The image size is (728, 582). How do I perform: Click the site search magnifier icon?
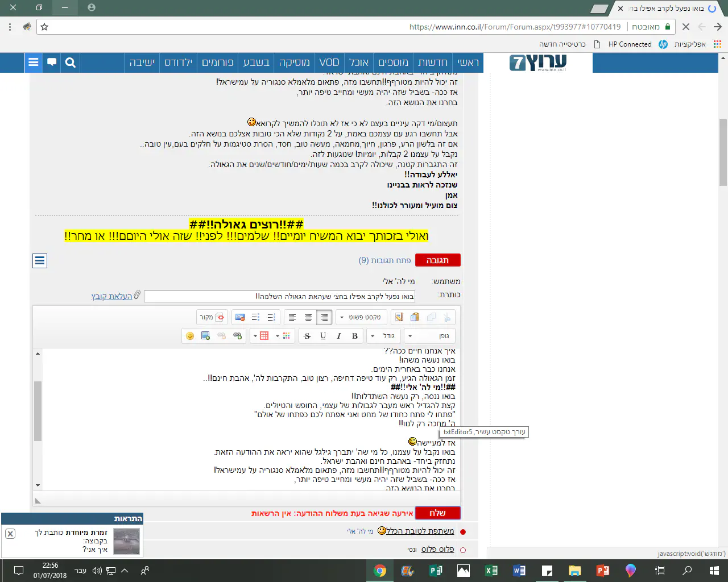[71, 63]
